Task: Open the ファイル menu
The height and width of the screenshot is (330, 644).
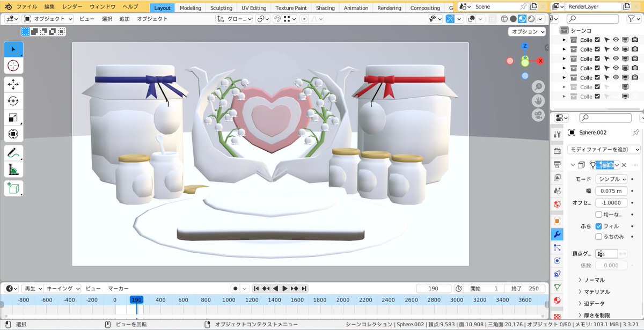Action: [26, 7]
